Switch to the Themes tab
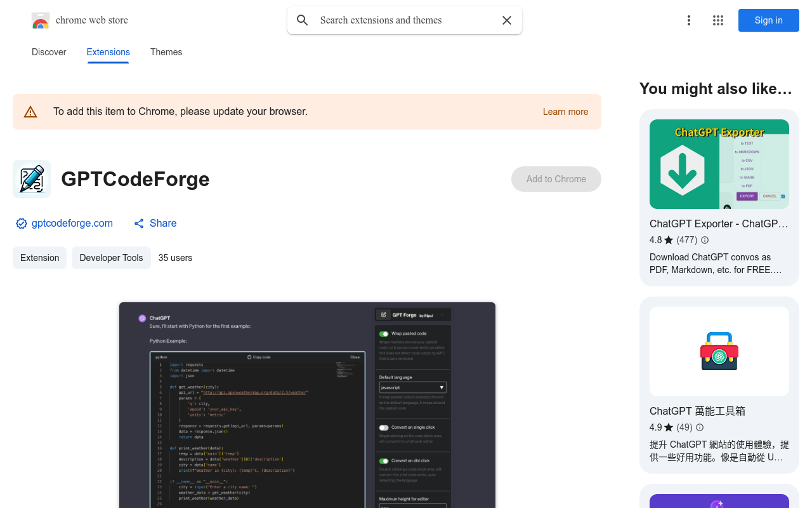The width and height of the screenshot is (812, 508). click(166, 52)
